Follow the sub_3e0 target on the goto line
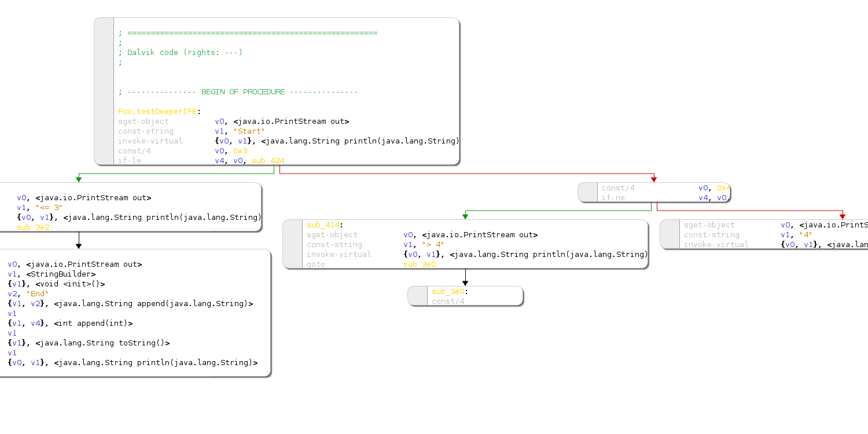The height and width of the screenshot is (434, 868). (420, 264)
